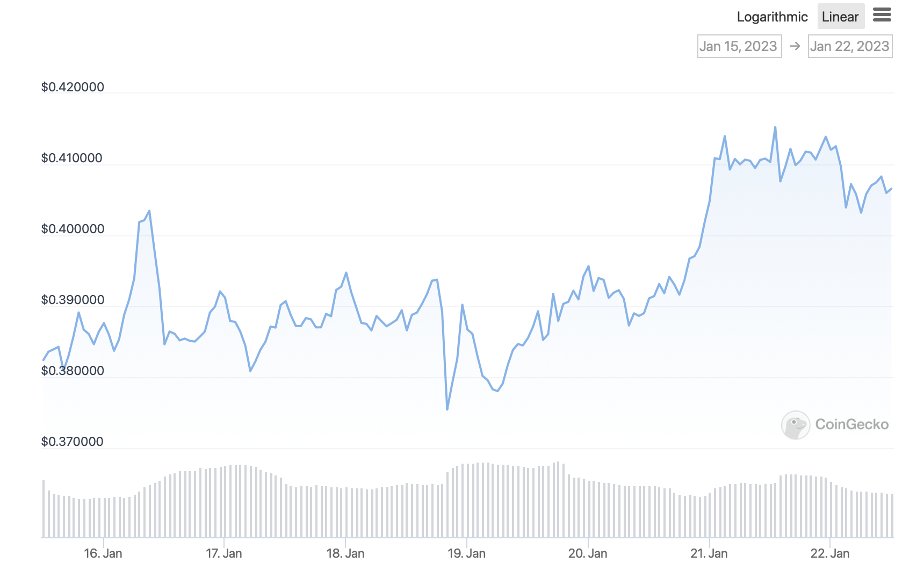
Task: Click the arrow between the date fields
Action: click(795, 46)
